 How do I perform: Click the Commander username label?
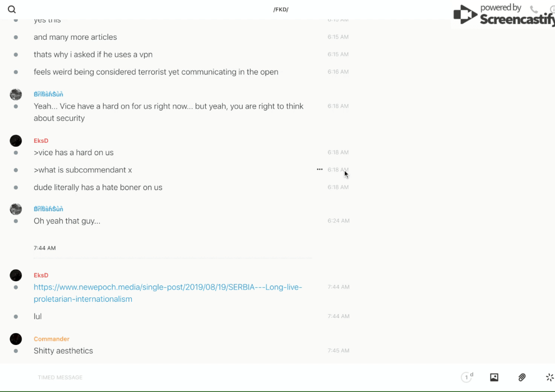point(52,339)
